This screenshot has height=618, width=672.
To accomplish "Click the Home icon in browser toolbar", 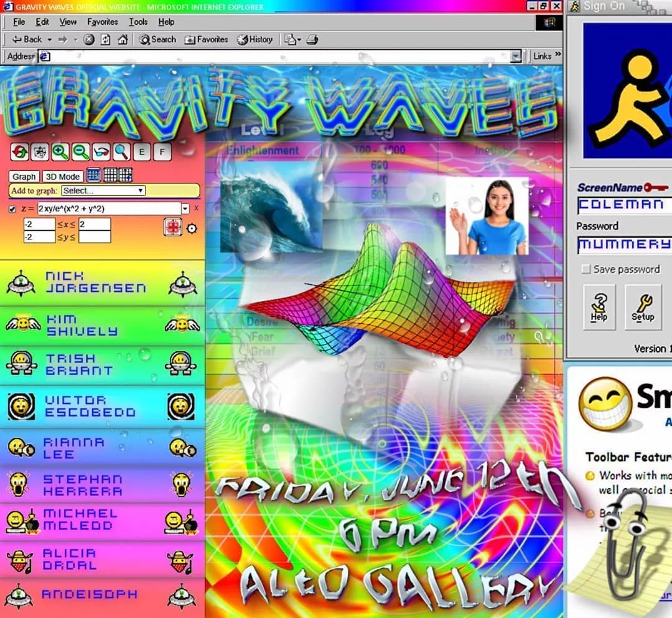I will pyautogui.click(x=123, y=39).
